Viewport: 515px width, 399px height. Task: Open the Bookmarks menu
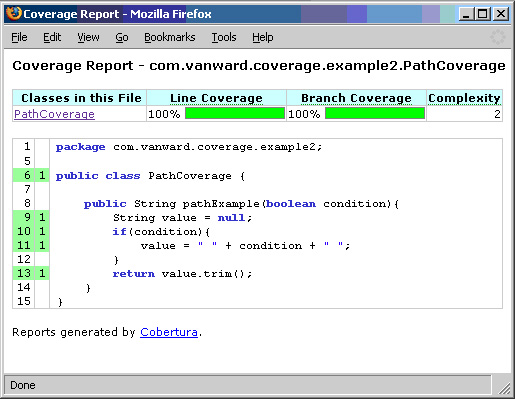pos(170,37)
